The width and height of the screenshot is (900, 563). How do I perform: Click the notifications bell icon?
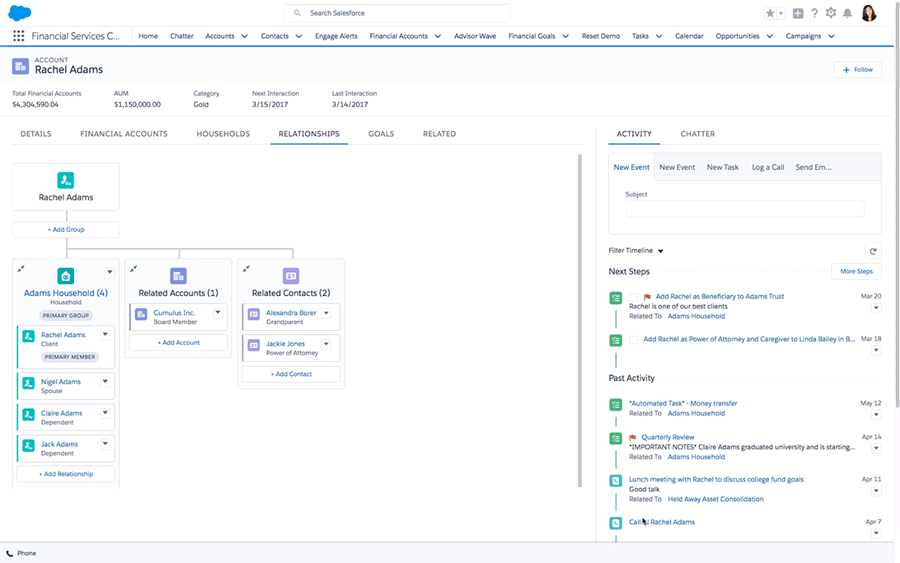point(847,13)
